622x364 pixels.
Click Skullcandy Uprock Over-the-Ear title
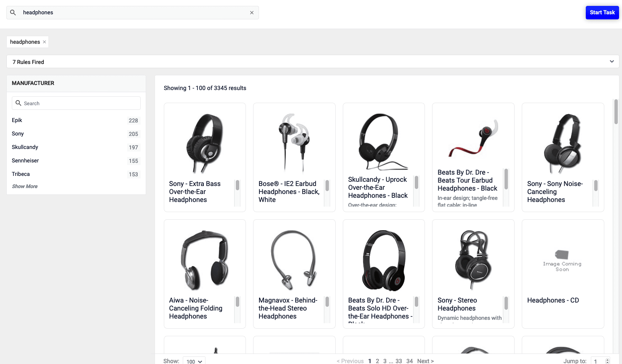point(378,188)
